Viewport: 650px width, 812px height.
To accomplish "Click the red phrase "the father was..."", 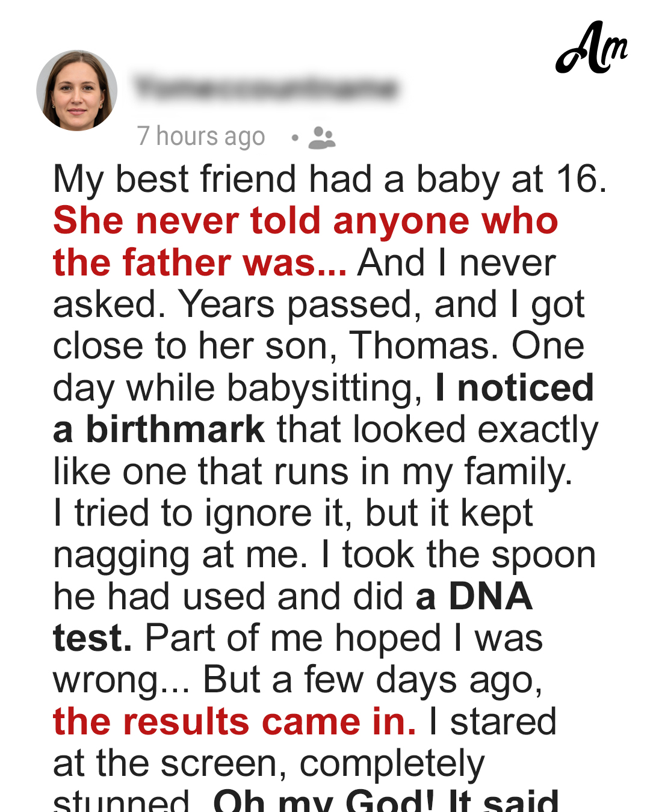I will pos(200,263).
